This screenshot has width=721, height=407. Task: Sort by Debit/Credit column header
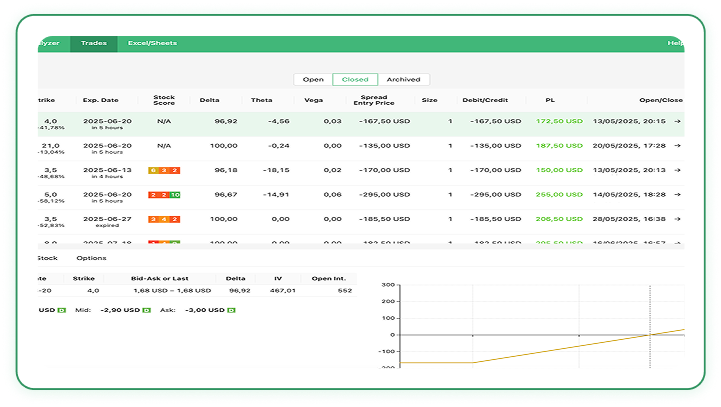point(485,100)
